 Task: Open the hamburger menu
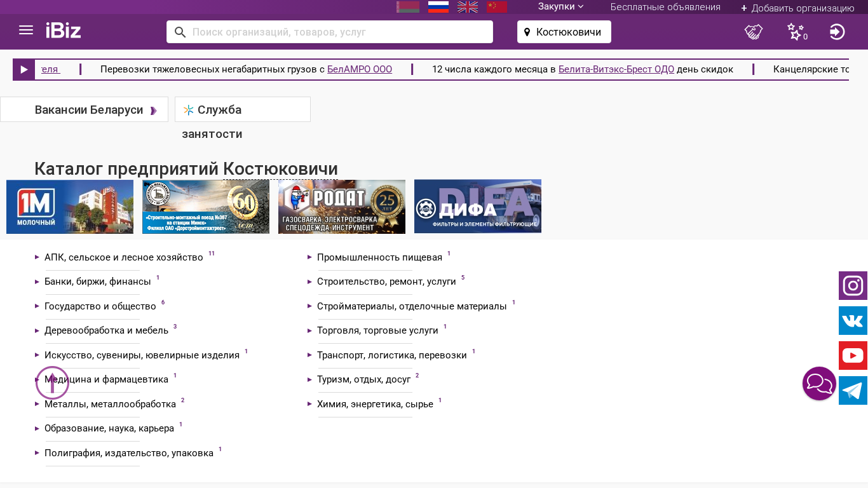(26, 30)
